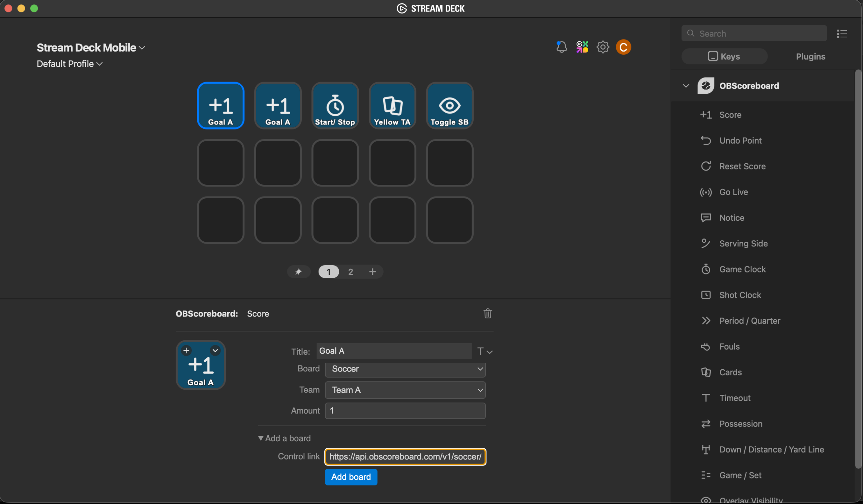Collapse the Add a board section
The width and height of the screenshot is (863, 504).
point(284,438)
